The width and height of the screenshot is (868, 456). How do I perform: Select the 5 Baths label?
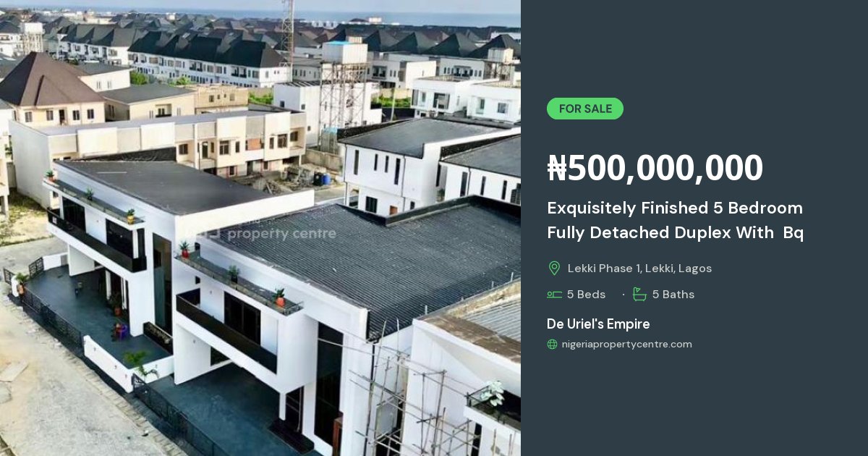coord(673,295)
